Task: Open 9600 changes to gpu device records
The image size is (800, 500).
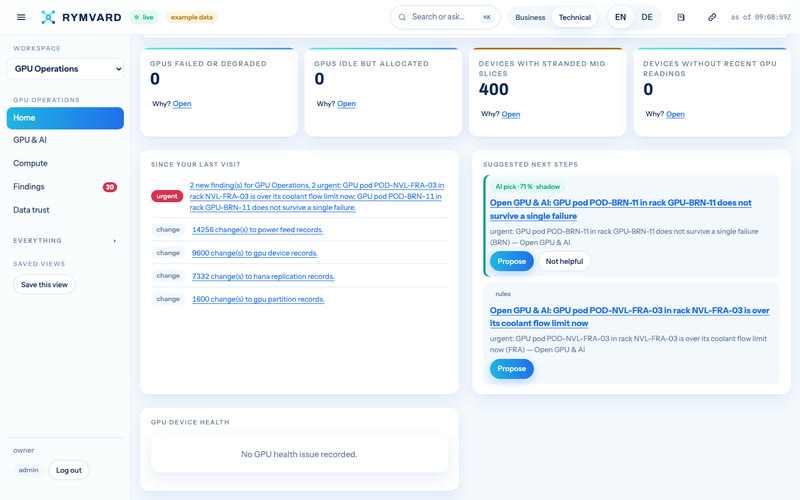Action: click(x=255, y=253)
